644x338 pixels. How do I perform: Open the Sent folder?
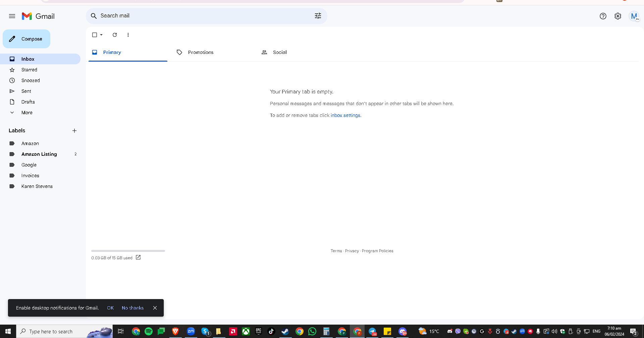[40, 91]
